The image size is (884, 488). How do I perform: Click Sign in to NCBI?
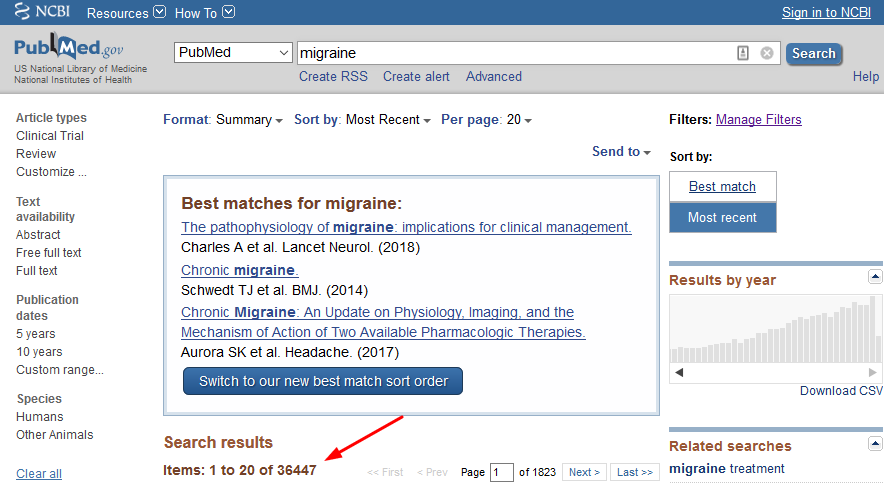point(826,12)
